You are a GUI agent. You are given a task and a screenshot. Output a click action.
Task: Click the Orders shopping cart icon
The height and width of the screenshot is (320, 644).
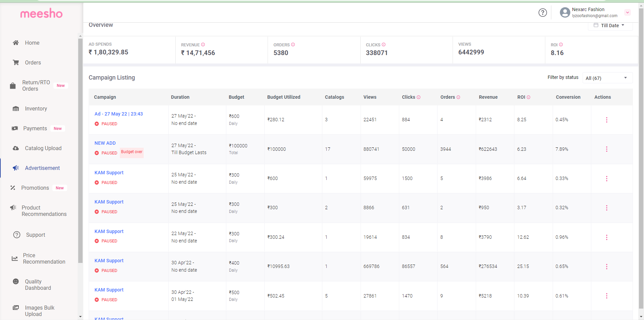point(16,62)
